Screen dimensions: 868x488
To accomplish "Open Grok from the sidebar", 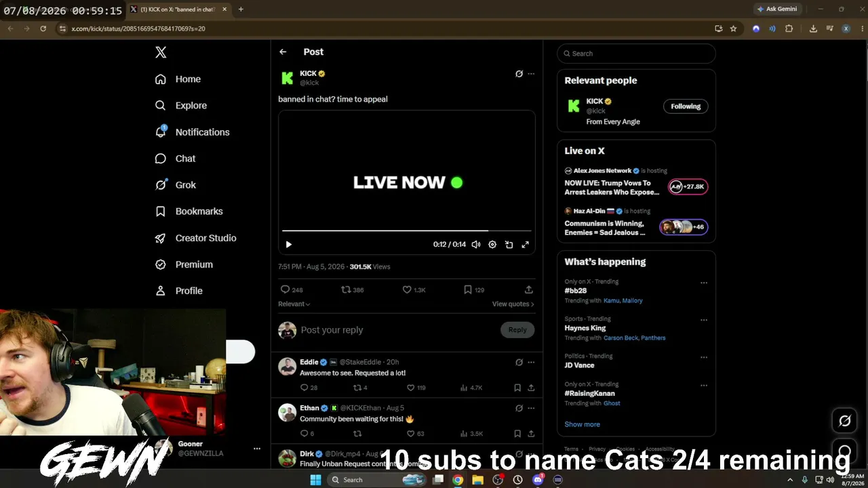I will 175,185.
